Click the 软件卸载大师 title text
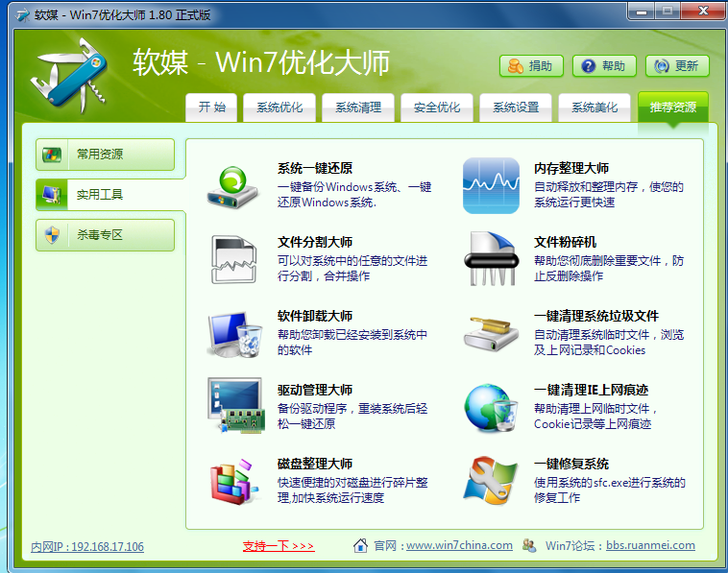 (315, 316)
